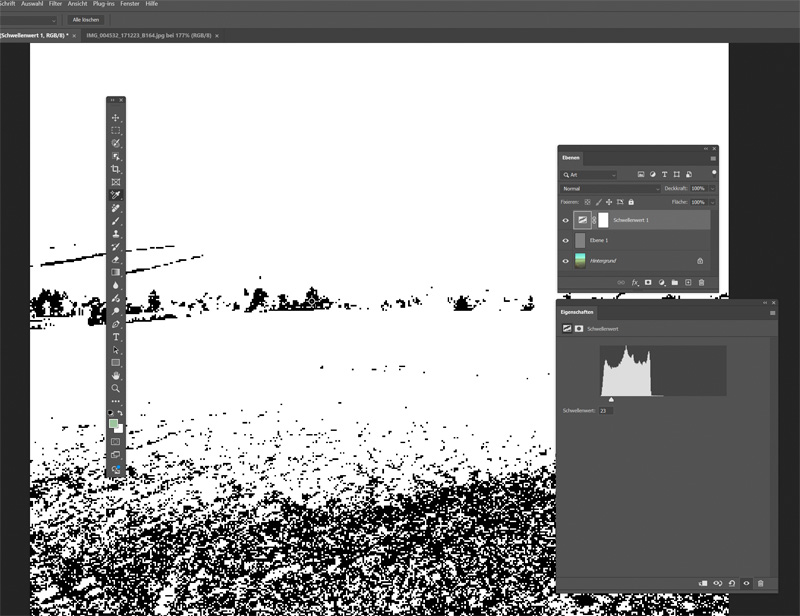The width and height of the screenshot is (800, 616).
Task: Select the Path Selection tool
Action: [116, 350]
